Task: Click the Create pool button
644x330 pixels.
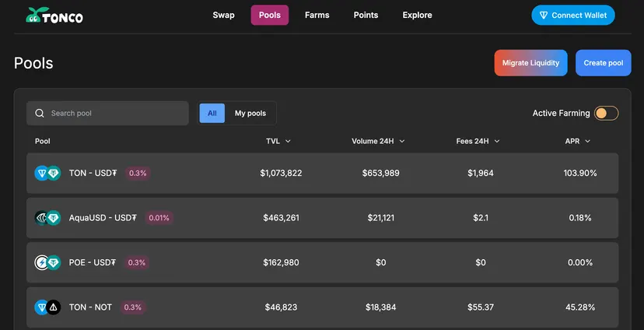Action: (604, 63)
